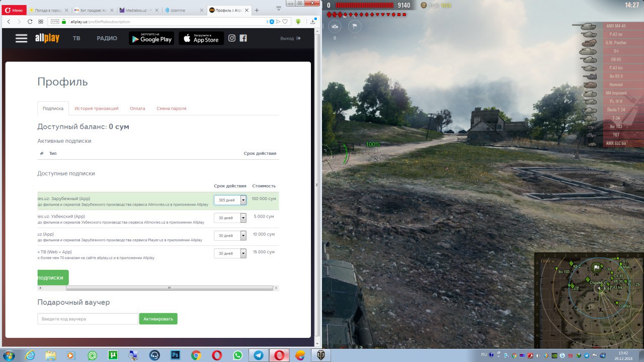Open the green download extension icon
644x362 pixels.
298,22
